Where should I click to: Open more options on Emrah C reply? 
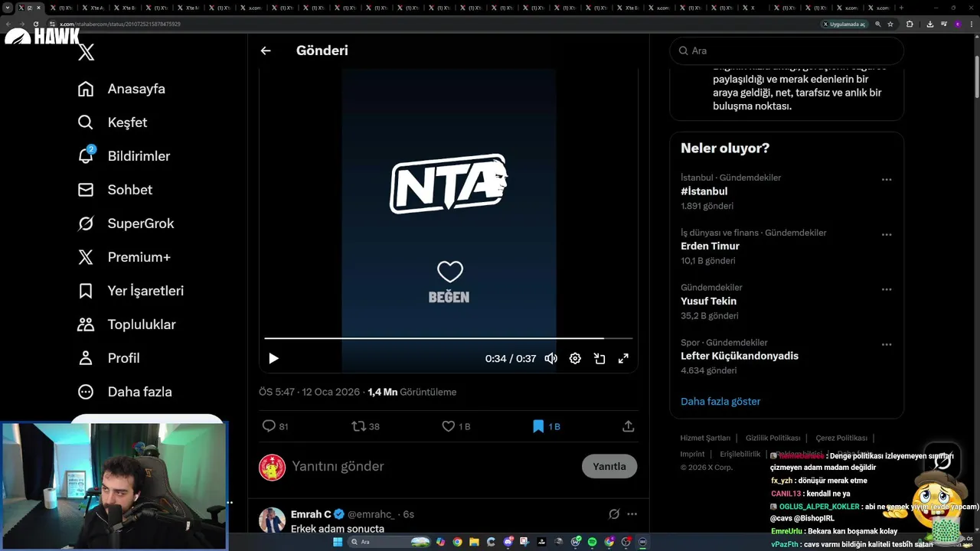coord(632,514)
